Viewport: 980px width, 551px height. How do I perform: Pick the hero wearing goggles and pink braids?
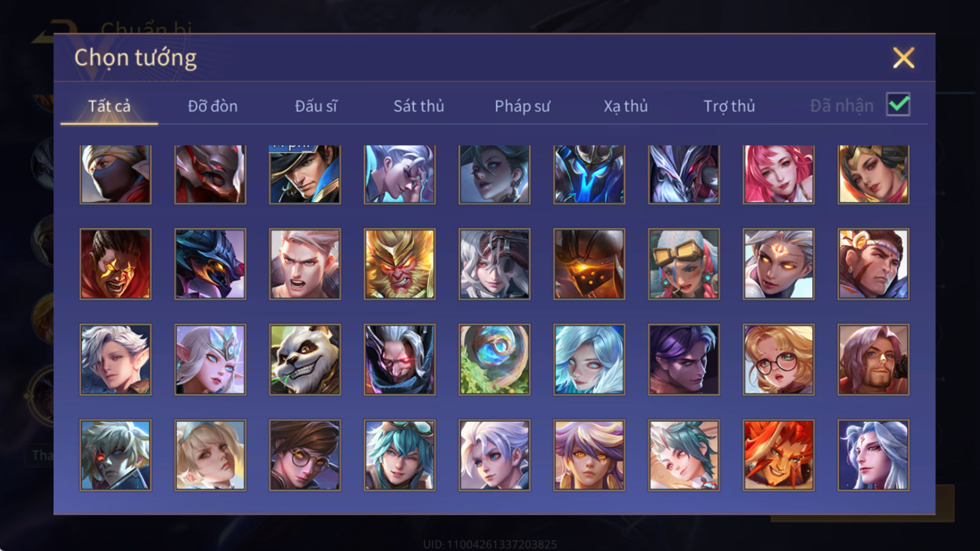coord(684,264)
